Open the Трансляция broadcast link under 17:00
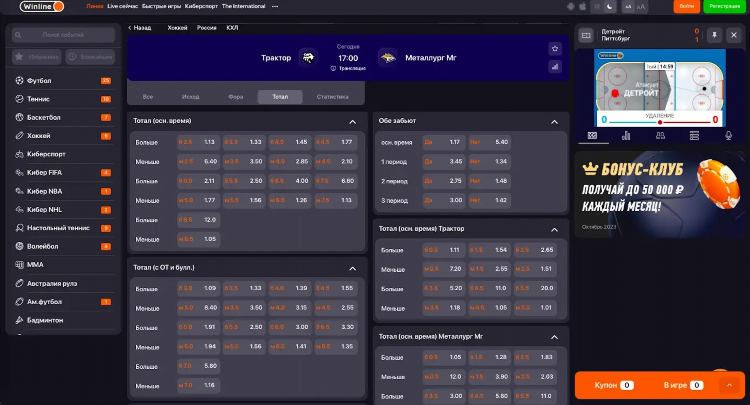Viewport: 750px width, 405px height. click(348, 68)
